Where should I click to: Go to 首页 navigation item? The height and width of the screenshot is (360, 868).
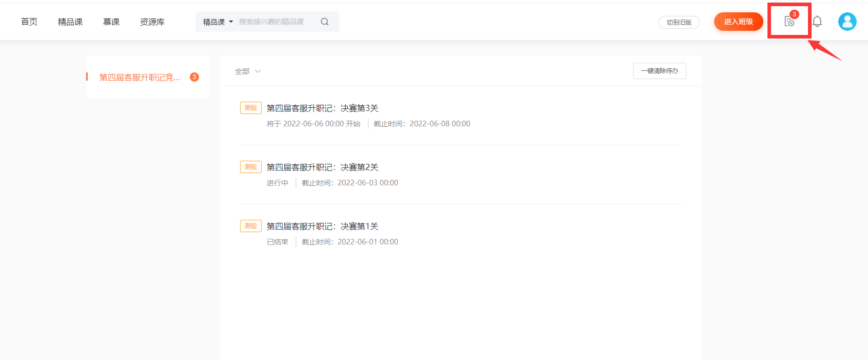[x=29, y=22]
